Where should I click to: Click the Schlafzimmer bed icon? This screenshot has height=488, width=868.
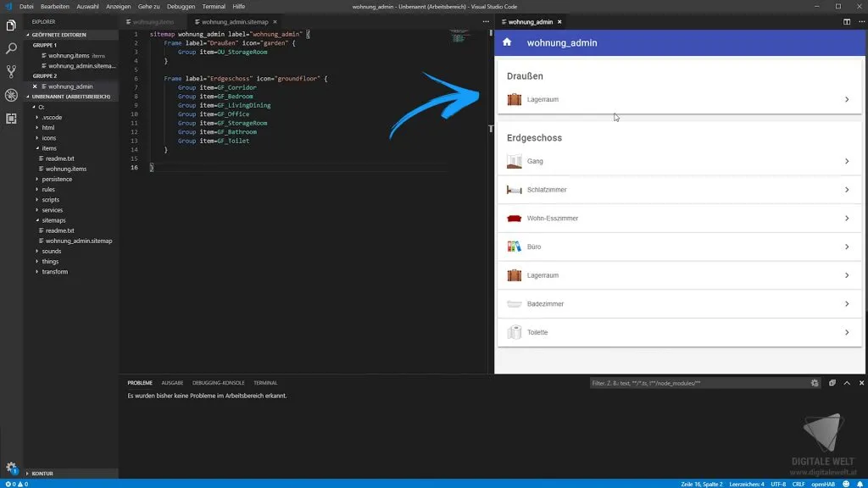pyautogui.click(x=515, y=190)
